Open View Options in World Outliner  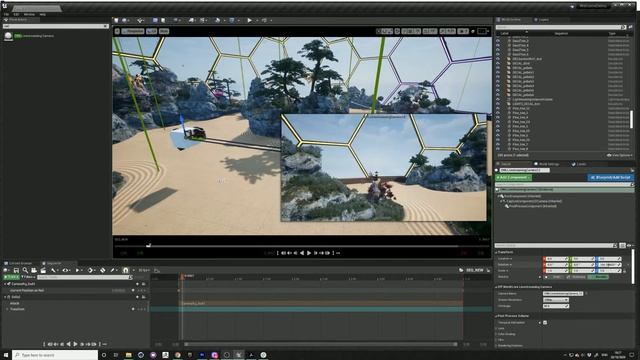pyautogui.click(x=620, y=156)
